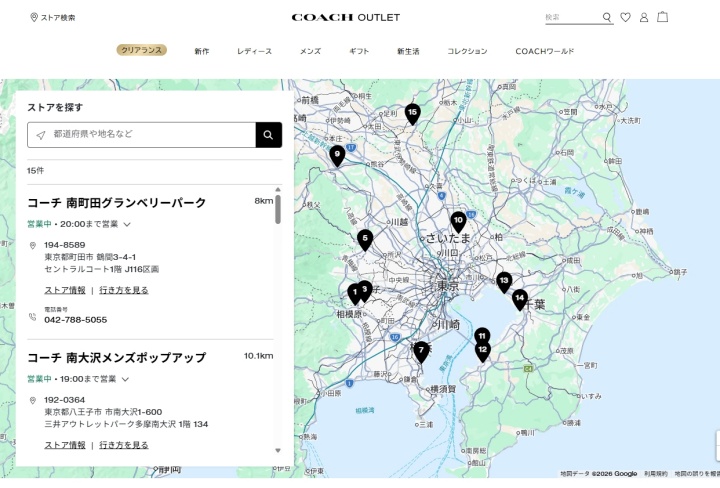Screen dimensions: 720x488
Task: Click the store locator pin icon in header
Action: tap(34, 17)
